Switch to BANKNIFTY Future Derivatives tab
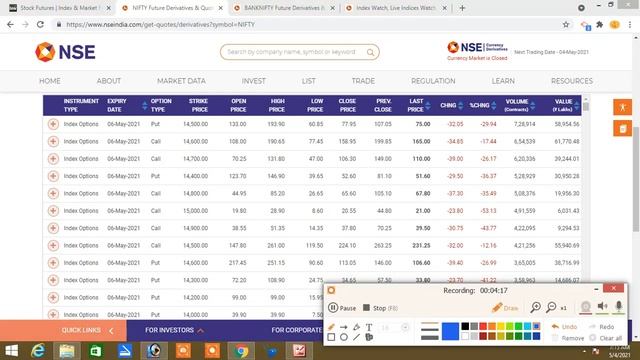This screenshot has width=640, height=360. pyautogui.click(x=283, y=8)
